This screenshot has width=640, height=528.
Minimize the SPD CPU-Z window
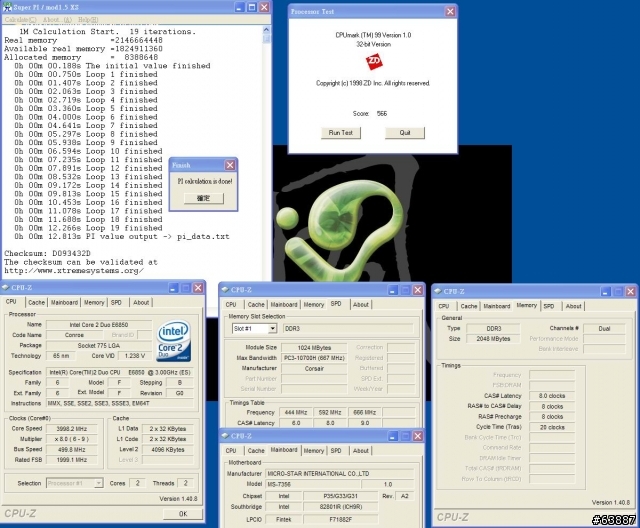[x=393, y=290]
